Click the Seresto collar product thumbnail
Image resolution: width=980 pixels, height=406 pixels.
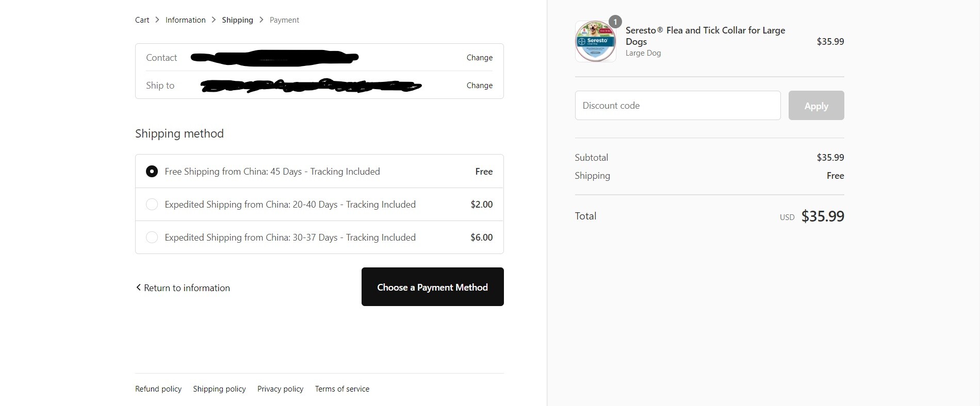tap(595, 42)
